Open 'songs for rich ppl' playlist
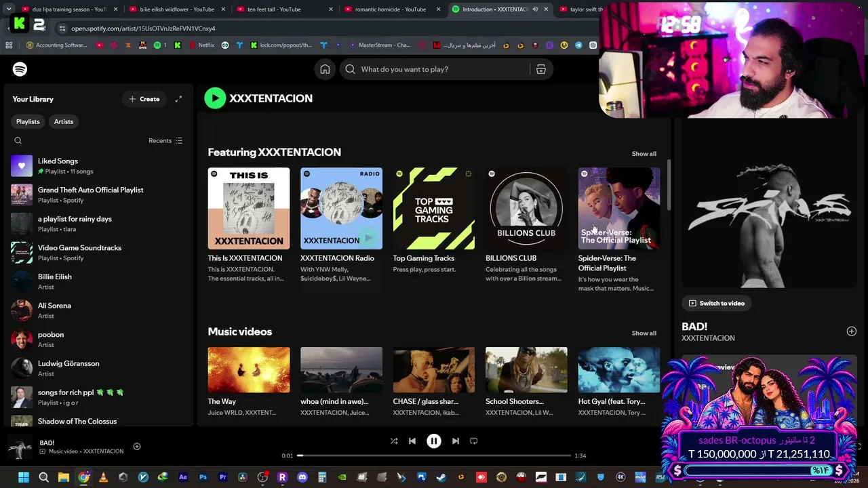The height and width of the screenshot is (488, 868). pyautogui.click(x=98, y=397)
